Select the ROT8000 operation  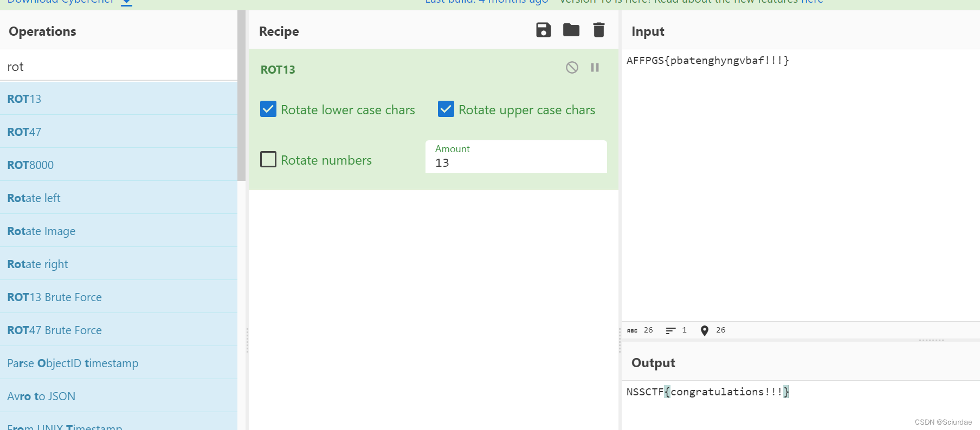119,165
